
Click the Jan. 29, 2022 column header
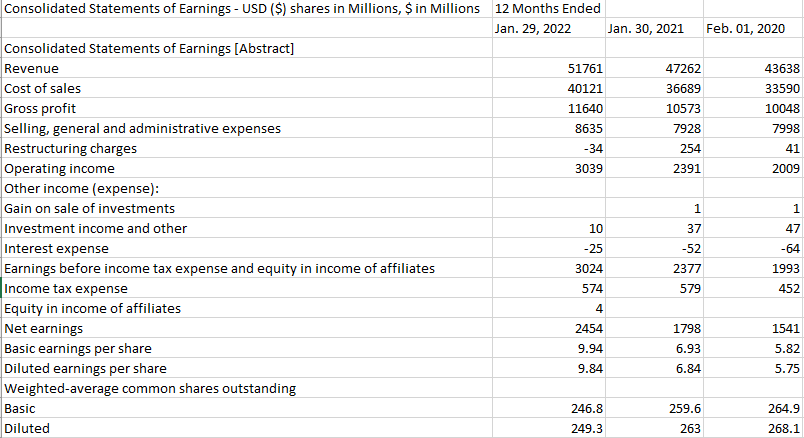click(533, 29)
